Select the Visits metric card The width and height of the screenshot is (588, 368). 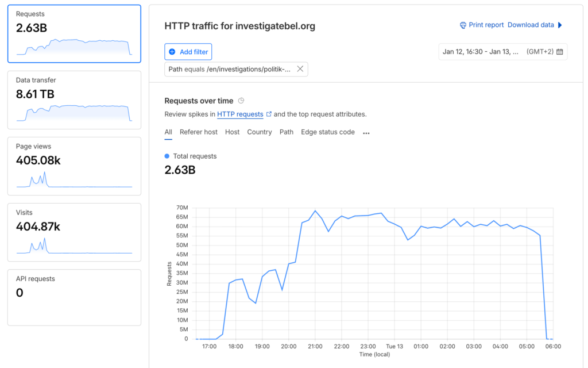coord(74,232)
